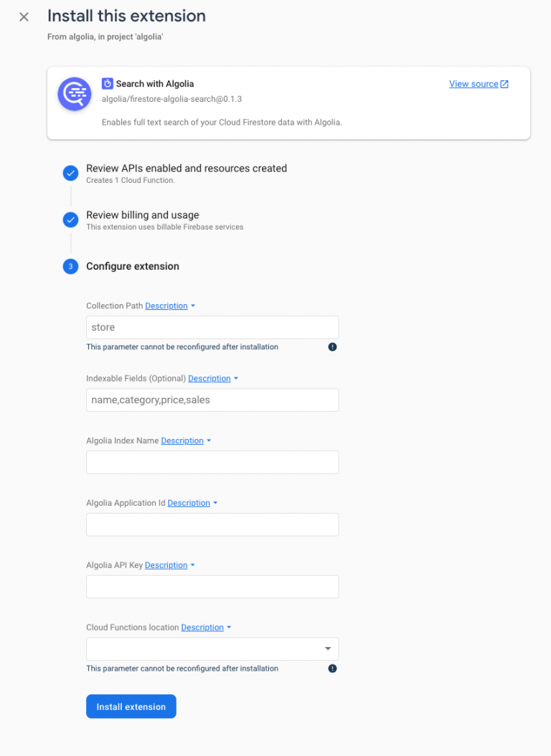Focus the Algolia Index Name input field

212,463
